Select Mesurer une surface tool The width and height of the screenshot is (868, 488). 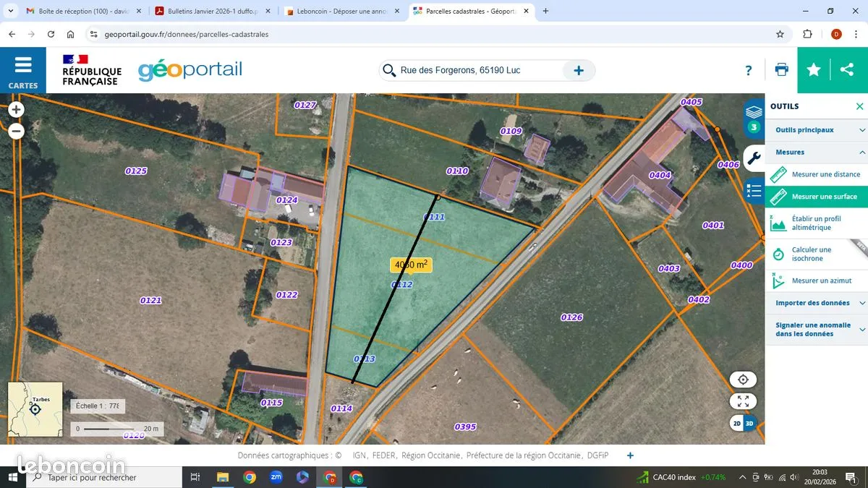(816, 197)
